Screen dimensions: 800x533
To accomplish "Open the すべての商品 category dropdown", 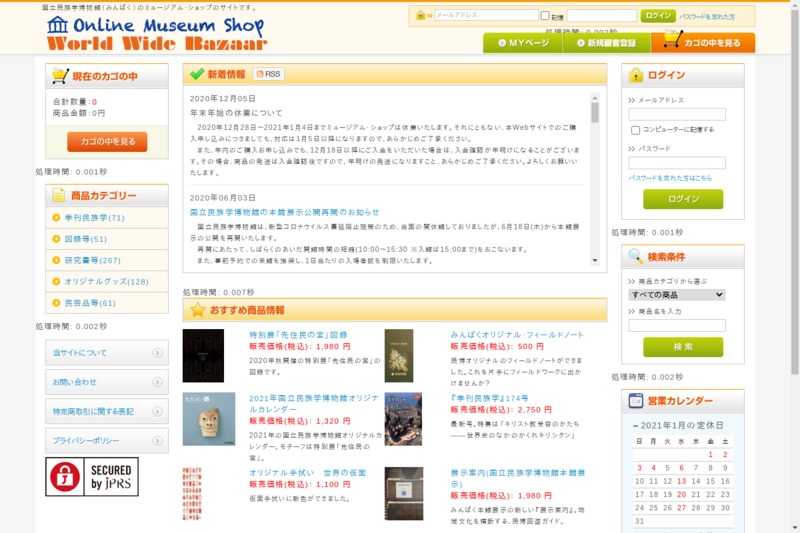I will tap(676, 295).
